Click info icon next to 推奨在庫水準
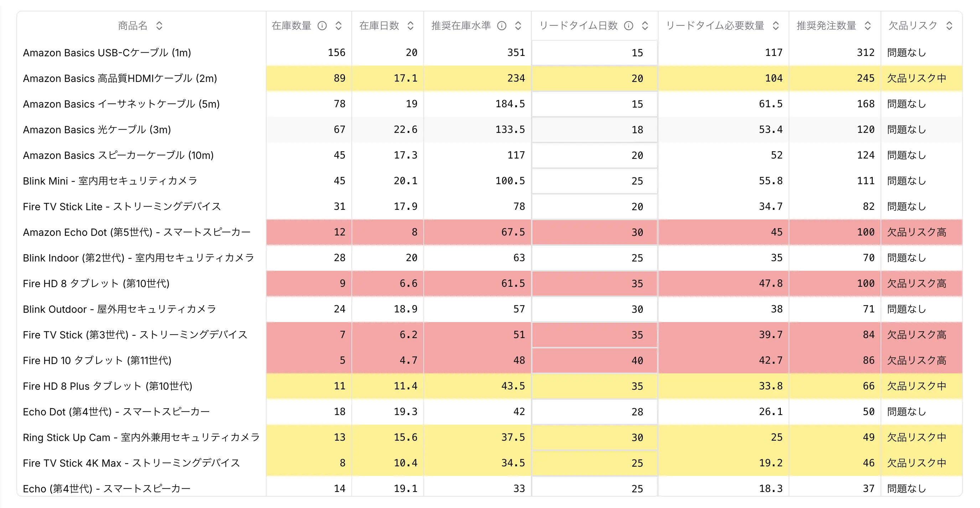The height and width of the screenshot is (508, 980). coord(502,26)
